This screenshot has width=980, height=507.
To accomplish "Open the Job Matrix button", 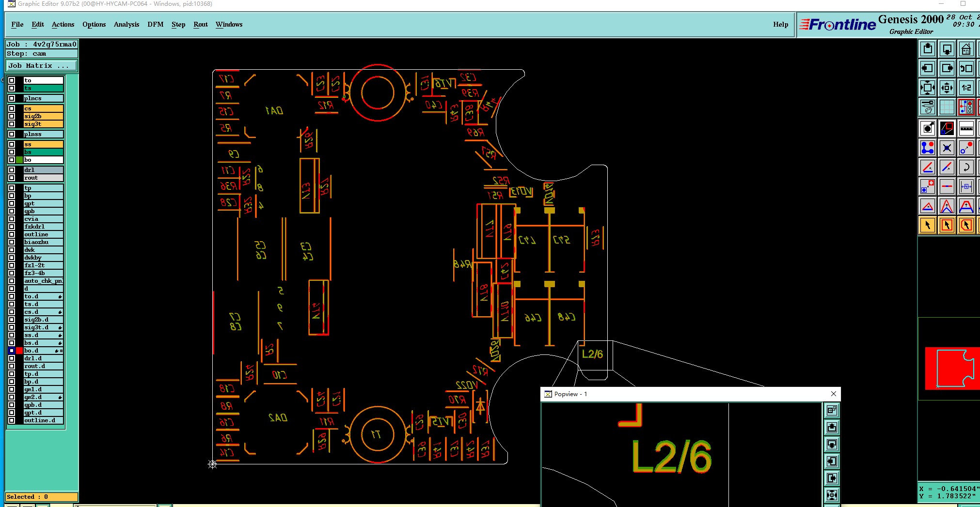I will tap(42, 66).
